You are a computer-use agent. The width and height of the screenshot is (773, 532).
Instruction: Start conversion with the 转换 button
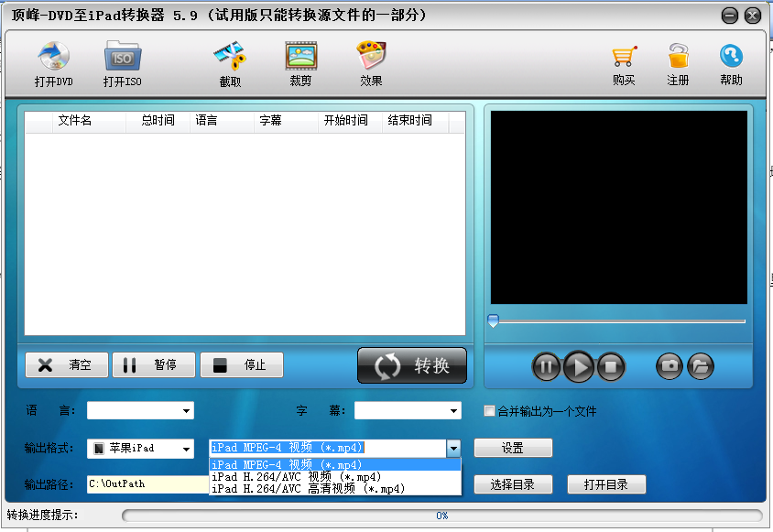pos(411,364)
